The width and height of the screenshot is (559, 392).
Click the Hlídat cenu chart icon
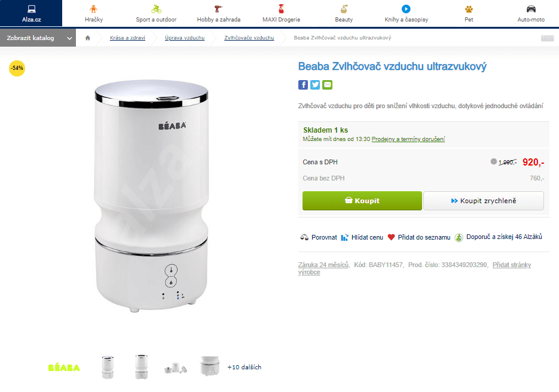(x=344, y=237)
